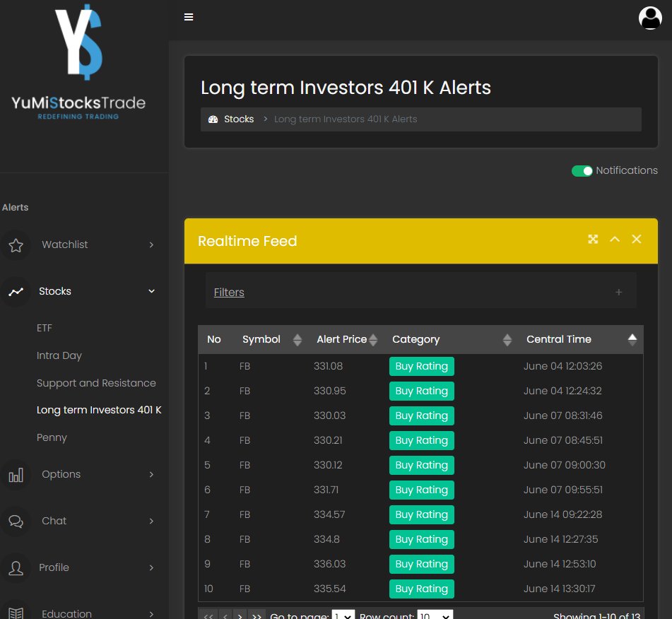Click the Filters link
Screen dimensions: 672x619
click(x=229, y=293)
